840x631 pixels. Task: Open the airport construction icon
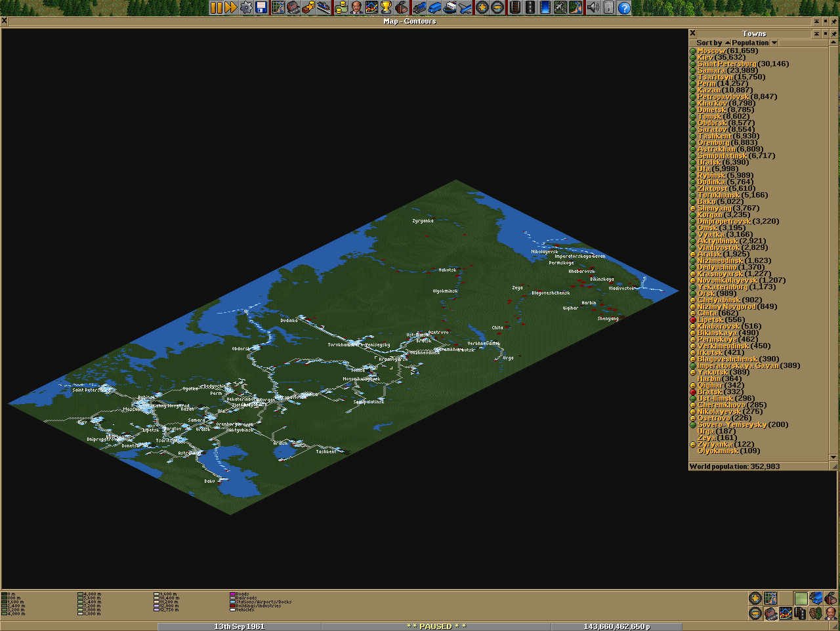(560, 7)
